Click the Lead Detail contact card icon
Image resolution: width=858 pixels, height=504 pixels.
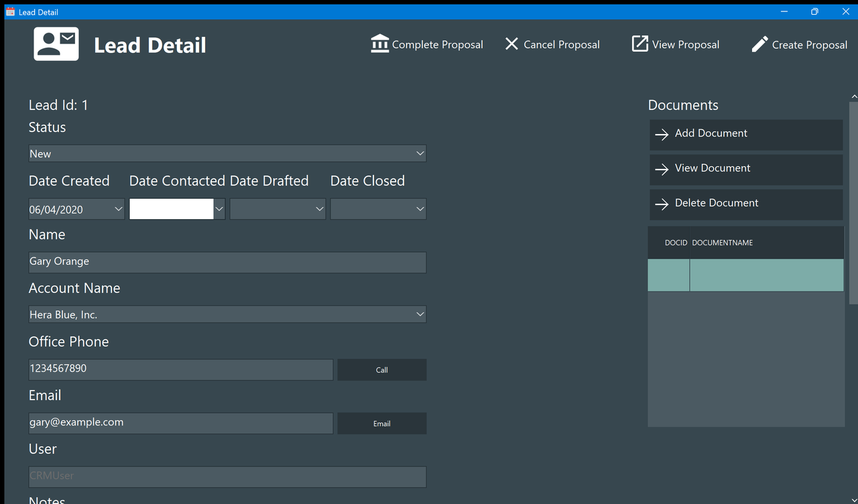56,44
